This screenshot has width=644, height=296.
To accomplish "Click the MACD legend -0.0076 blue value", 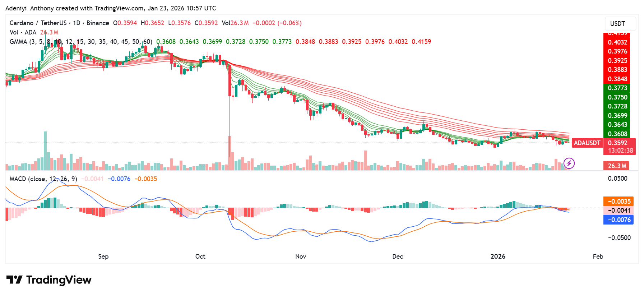I will [119, 179].
